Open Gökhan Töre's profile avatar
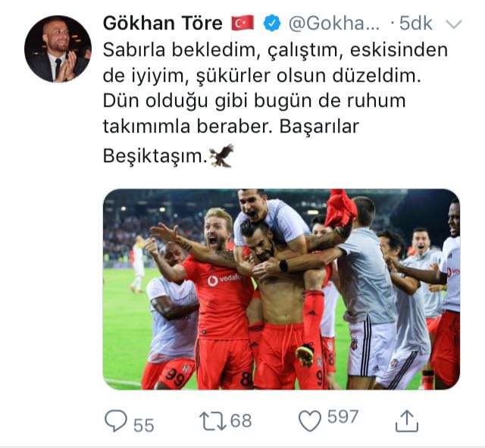The height and width of the screenshot is (448, 485). 58,50
